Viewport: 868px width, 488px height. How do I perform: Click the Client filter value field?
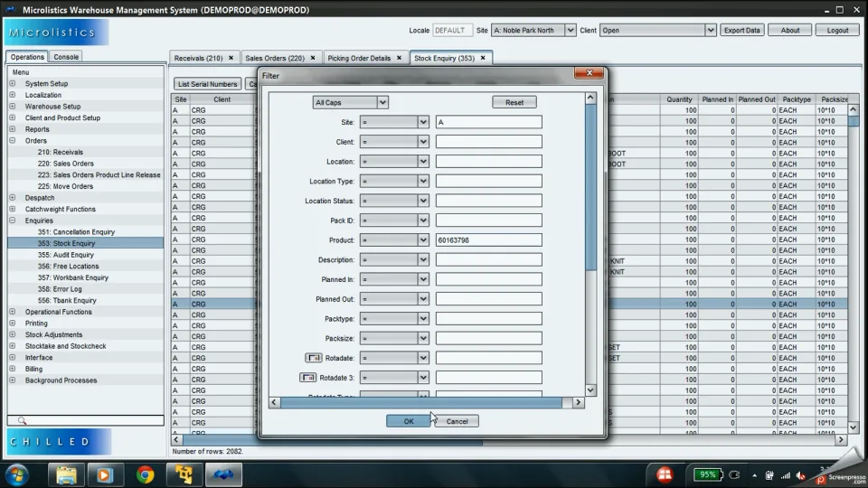click(488, 142)
